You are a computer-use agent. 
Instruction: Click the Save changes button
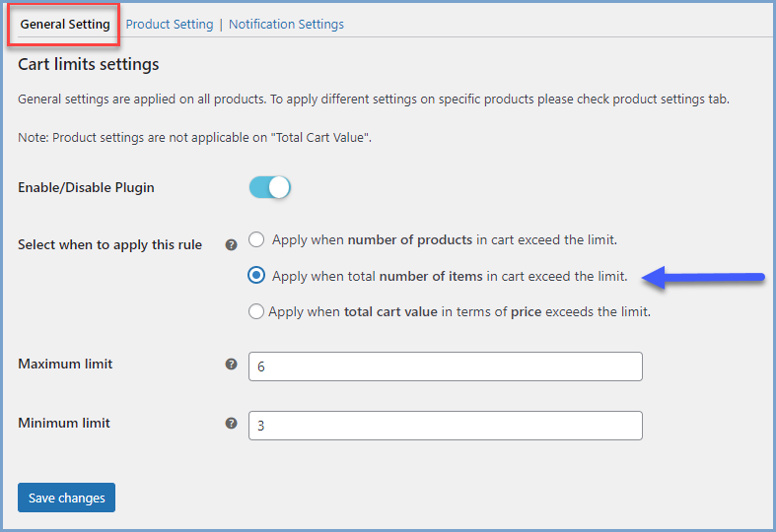66,498
